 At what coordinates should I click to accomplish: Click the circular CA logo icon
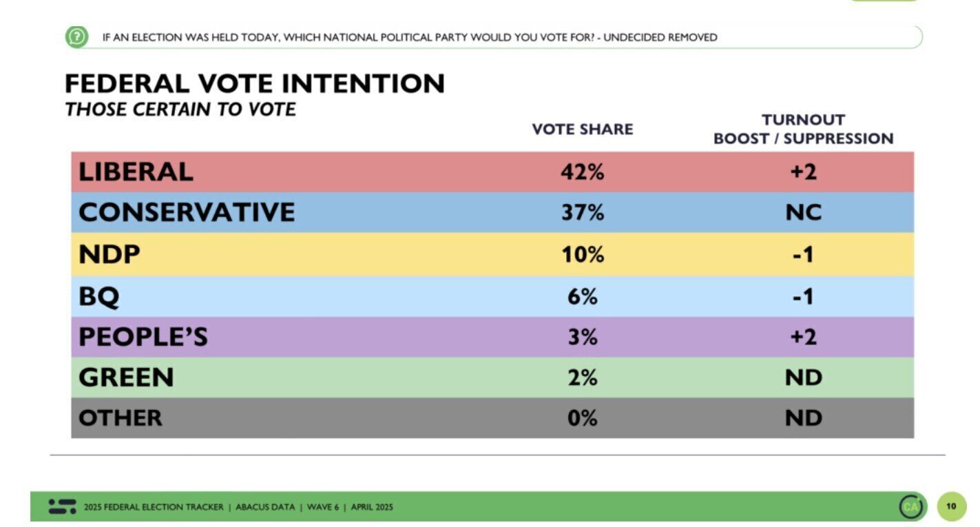point(910,507)
